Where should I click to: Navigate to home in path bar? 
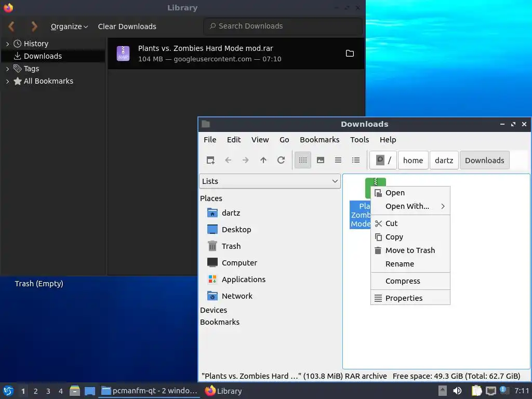tap(413, 160)
